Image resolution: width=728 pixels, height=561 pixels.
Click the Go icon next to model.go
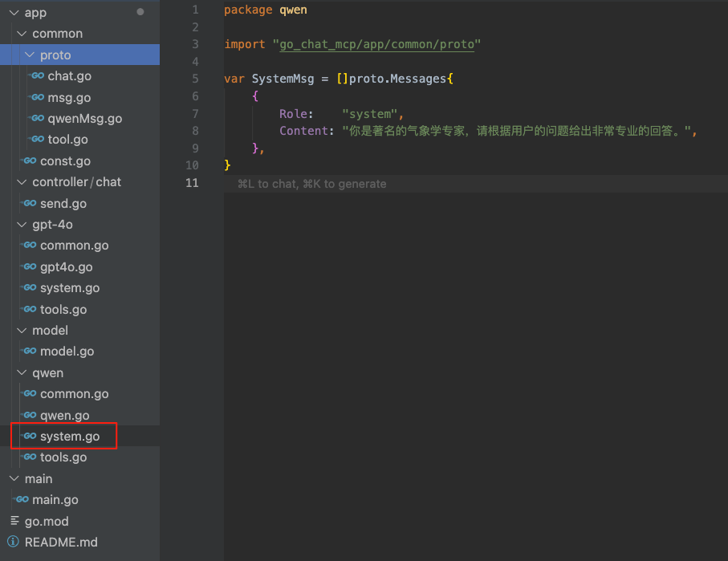[x=30, y=352]
